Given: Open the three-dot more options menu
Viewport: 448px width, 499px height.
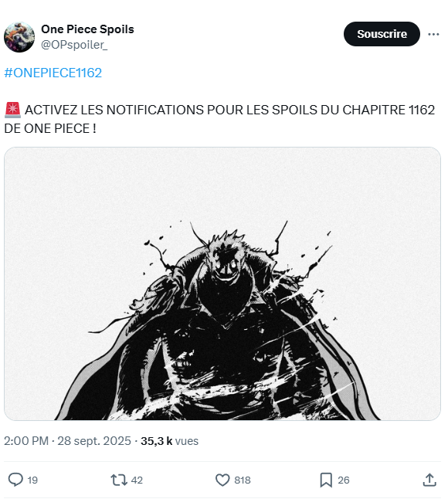Looking at the screenshot, I should click(433, 34).
